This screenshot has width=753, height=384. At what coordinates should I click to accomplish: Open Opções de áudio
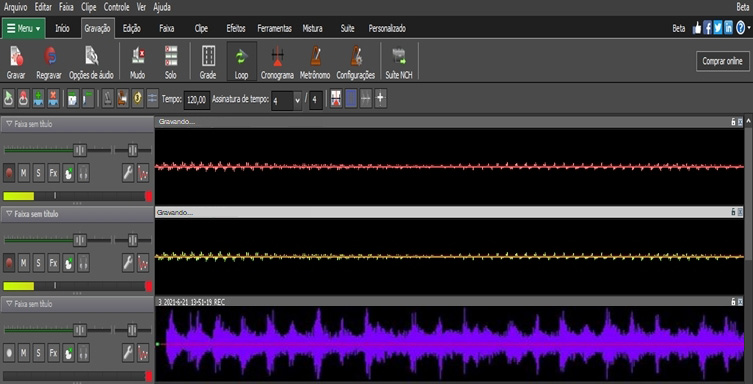(x=91, y=61)
